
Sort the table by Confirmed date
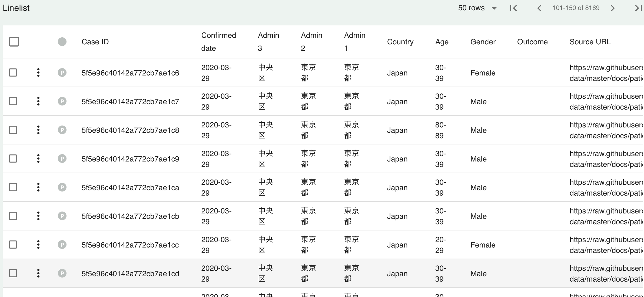pyautogui.click(x=218, y=42)
